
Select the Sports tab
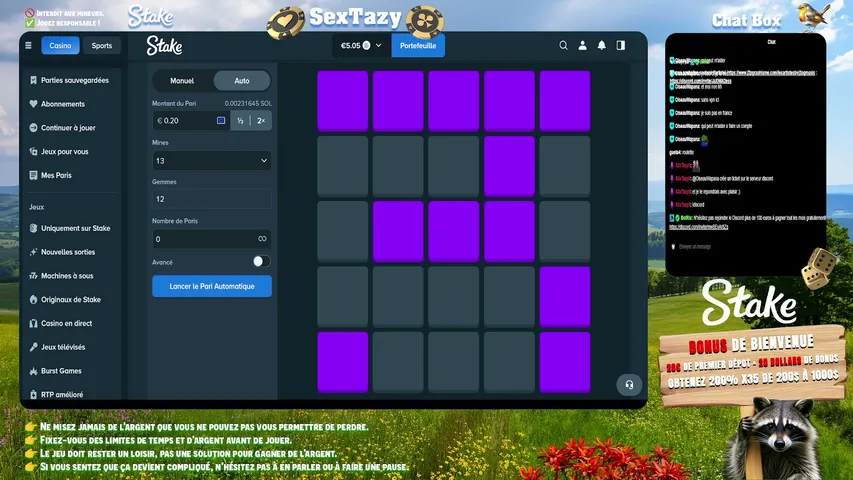coord(102,46)
